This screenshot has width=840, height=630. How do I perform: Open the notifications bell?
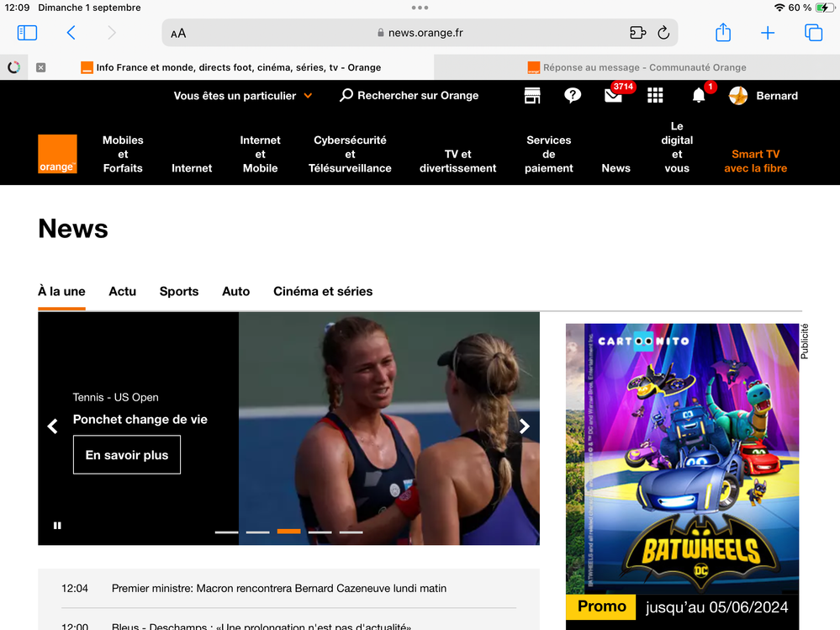tap(699, 95)
